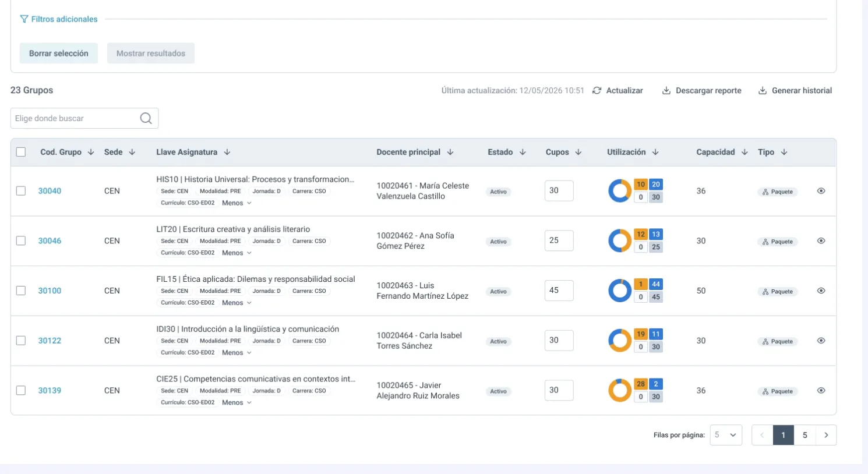Check the box for group 30100

click(21, 291)
